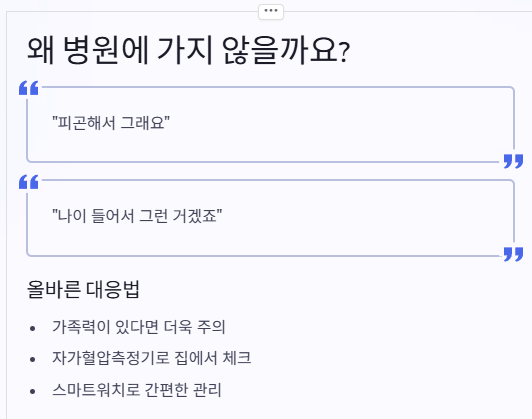Click the opening quote mark of second quote
The image size is (532, 419).
click(29, 182)
